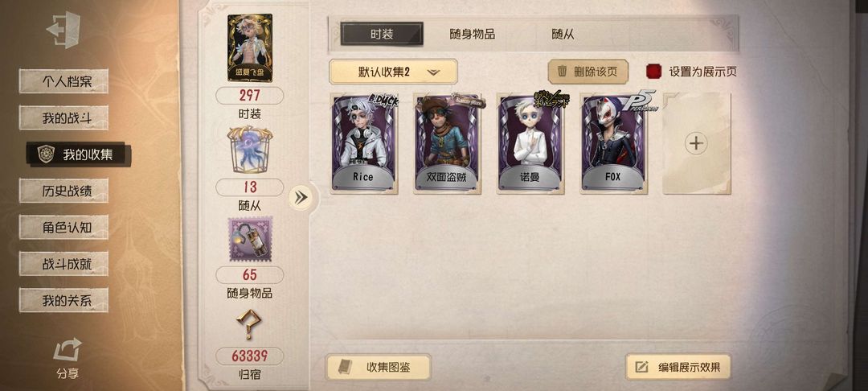This screenshot has height=391, width=868.
Task: Open the 默认收集2 dropdown
Action: point(393,72)
